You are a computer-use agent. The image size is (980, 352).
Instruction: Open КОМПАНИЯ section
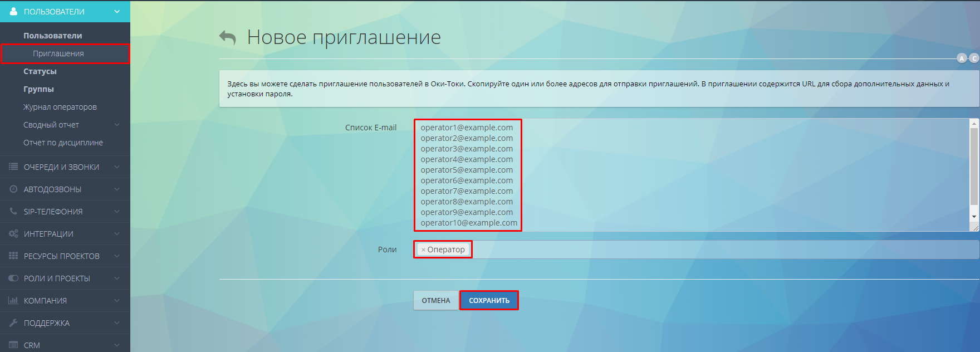coord(65,301)
